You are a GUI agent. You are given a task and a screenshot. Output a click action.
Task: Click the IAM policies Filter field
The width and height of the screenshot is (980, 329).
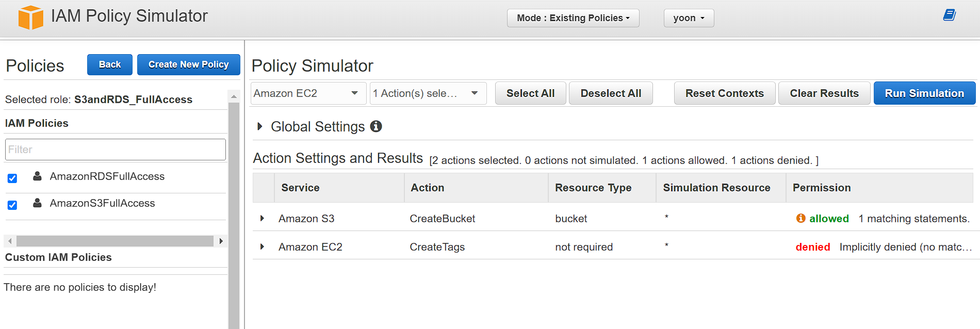(x=116, y=150)
